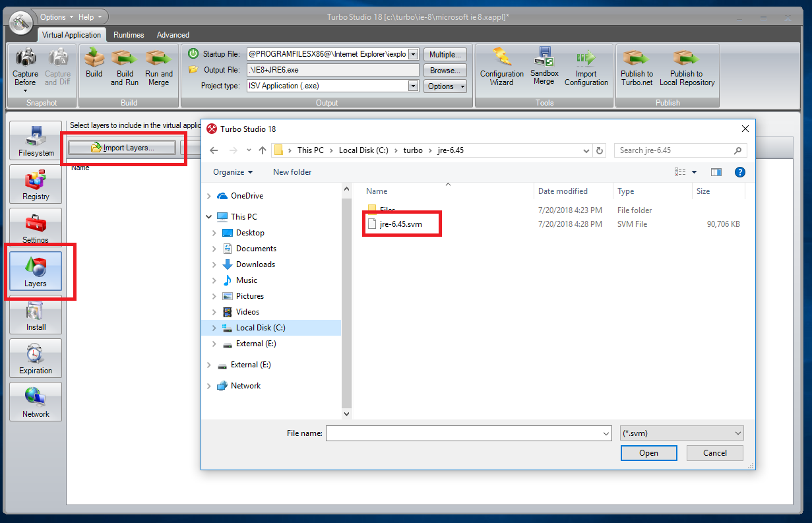Screen dimensions: 812x523
Task: Click the Turbo Studio application orb
Action: [20, 22]
